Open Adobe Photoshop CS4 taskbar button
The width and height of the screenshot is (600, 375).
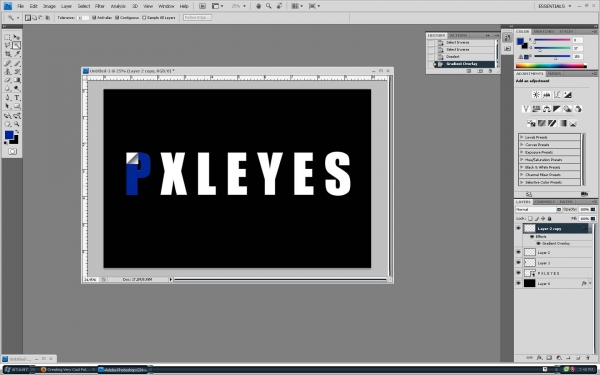click(x=122, y=370)
